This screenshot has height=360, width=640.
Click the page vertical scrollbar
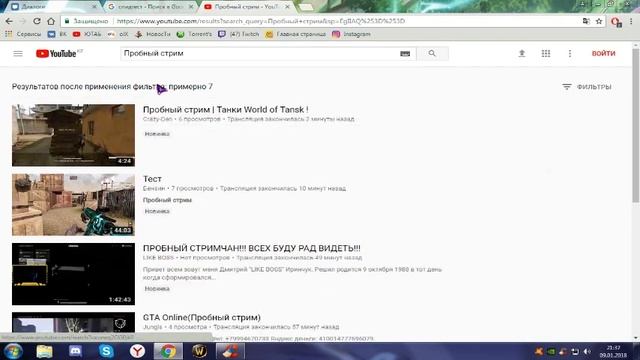pyautogui.click(x=636, y=124)
